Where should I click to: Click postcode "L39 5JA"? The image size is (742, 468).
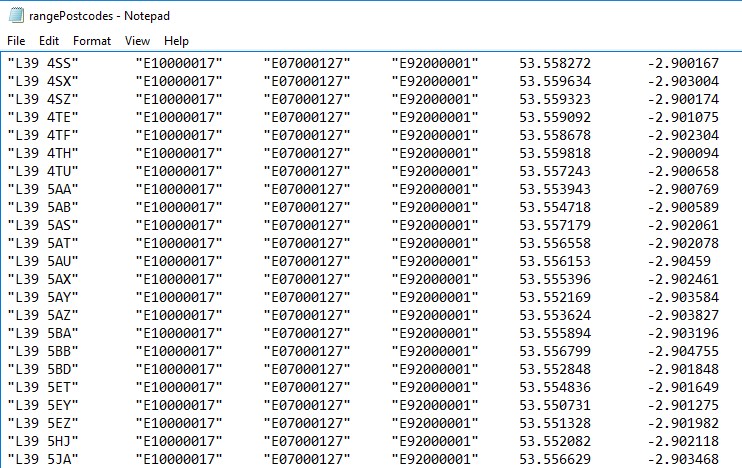click(x=43, y=459)
